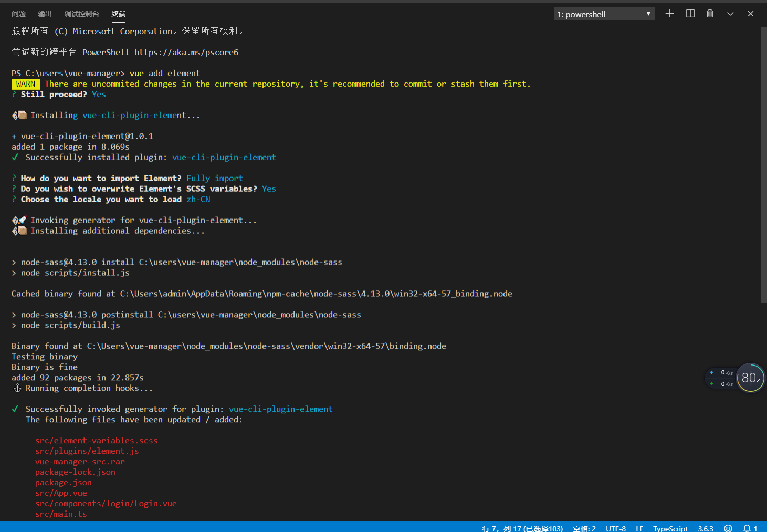Click 'Binary is fine' output line
Viewport: 767px width, 532px height.
[45, 368]
